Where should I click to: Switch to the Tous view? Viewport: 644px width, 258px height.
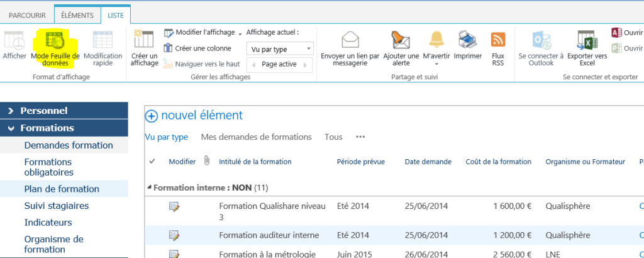tap(333, 137)
